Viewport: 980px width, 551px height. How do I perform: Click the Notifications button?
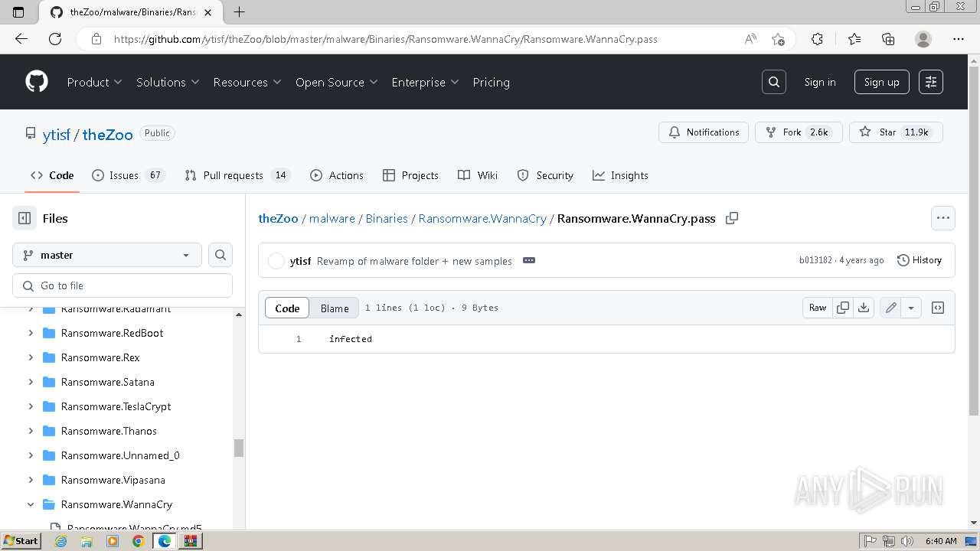point(704,132)
